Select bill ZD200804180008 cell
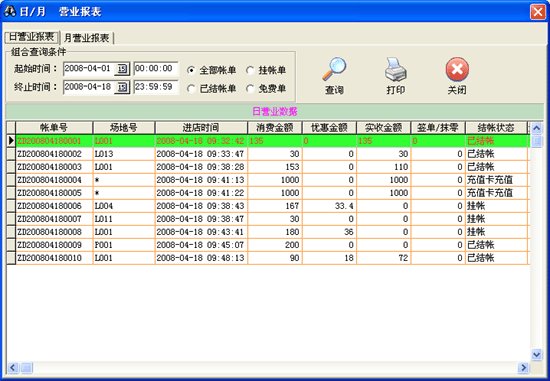 pyautogui.click(x=54, y=232)
